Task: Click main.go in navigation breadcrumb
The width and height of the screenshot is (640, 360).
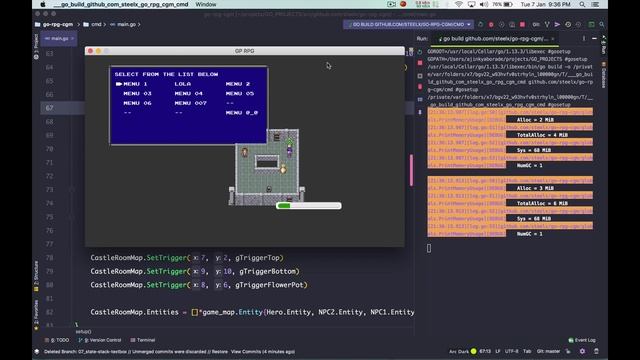Action: [123, 24]
